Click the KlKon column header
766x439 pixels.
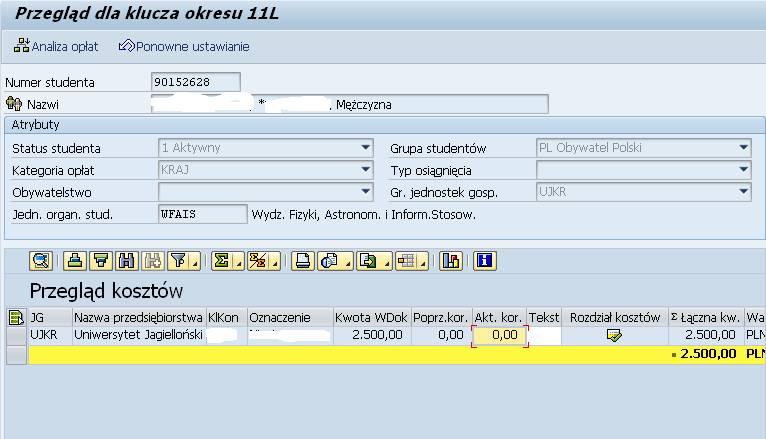click(x=226, y=318)
